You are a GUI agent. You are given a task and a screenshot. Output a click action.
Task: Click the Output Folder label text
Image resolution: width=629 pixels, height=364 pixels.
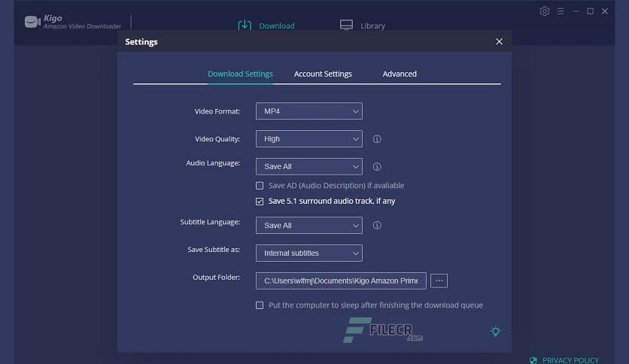click(216, 278)
